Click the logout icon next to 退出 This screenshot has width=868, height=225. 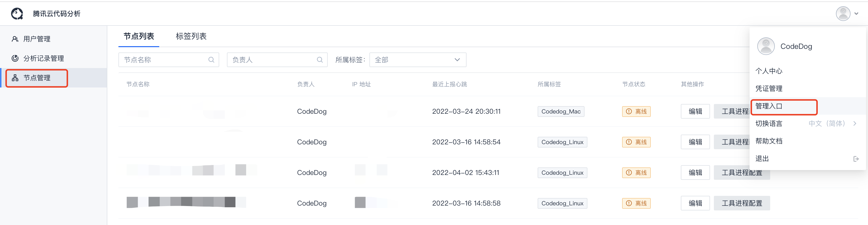click(856, 159)
